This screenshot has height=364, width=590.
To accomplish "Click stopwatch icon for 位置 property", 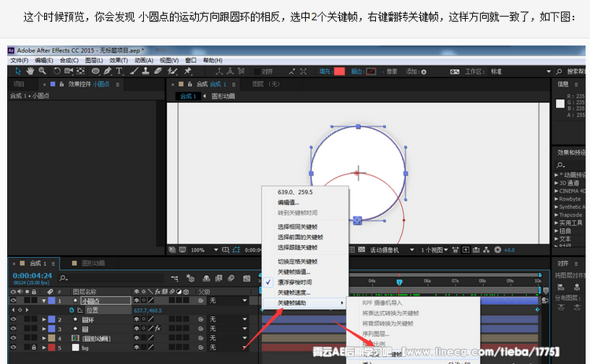I will (x=72, y=311).
